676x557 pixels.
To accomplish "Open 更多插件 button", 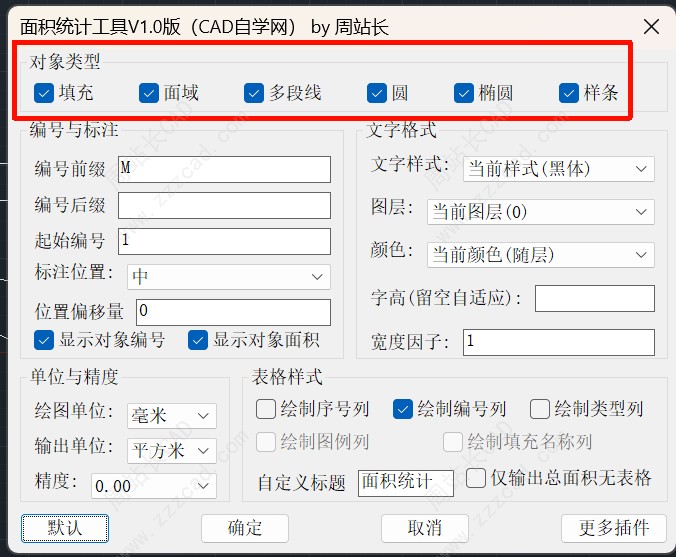I will 606,528.
